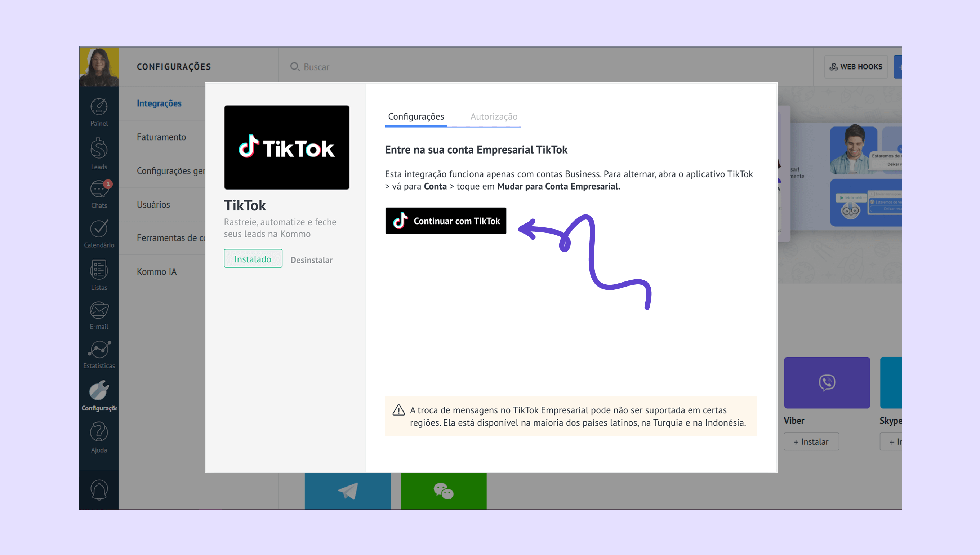Click the CONFIGURAÇÕES page heading
Screen dimensions: 980x555
click(x=174, y=67)
